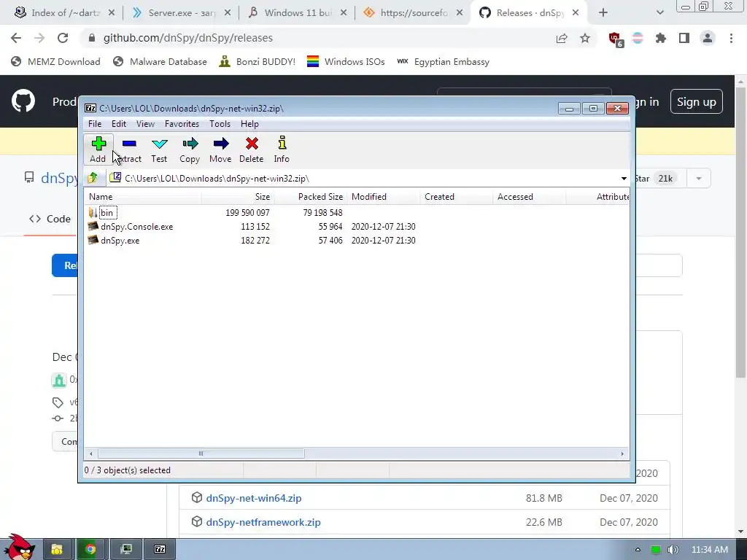747x560 pixels.
Task: Click the Chrome taskbar icon
Action: pos(90,550)
